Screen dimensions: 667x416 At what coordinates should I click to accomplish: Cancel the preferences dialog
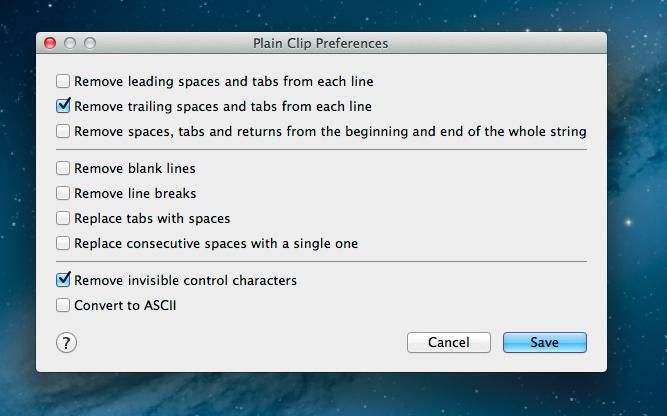pos(448,343)
